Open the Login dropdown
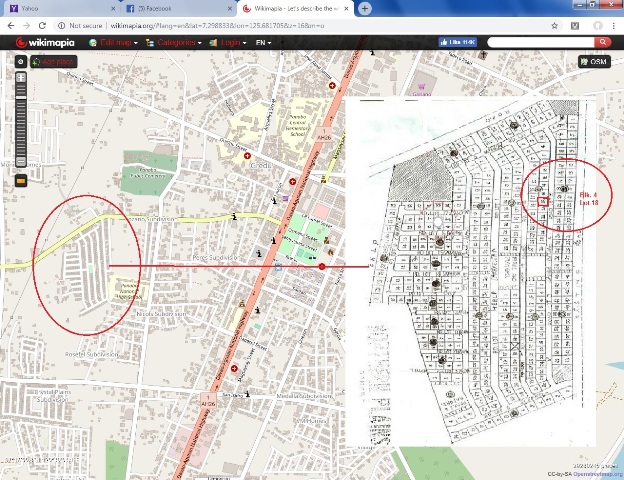624x480 pixels. tap(228, 43)
